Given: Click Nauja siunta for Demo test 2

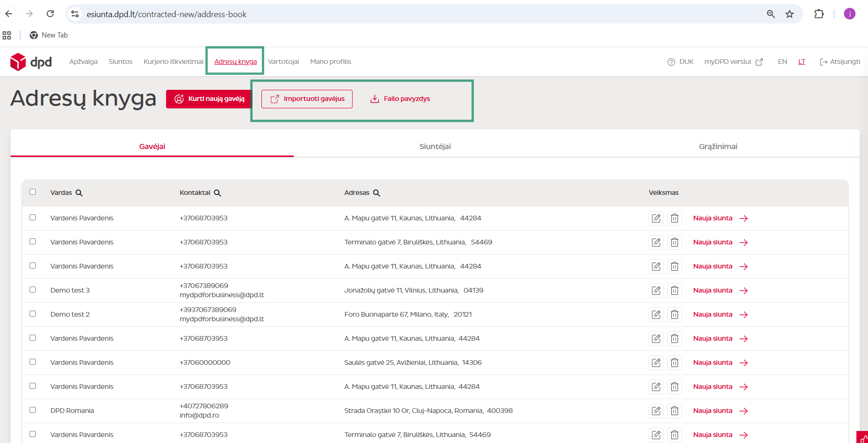Looking at the screenshot, I should coord(713,314).
